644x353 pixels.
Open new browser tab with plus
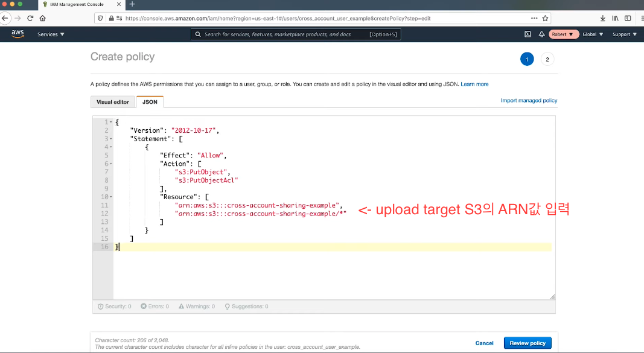(x=132, y=4)
